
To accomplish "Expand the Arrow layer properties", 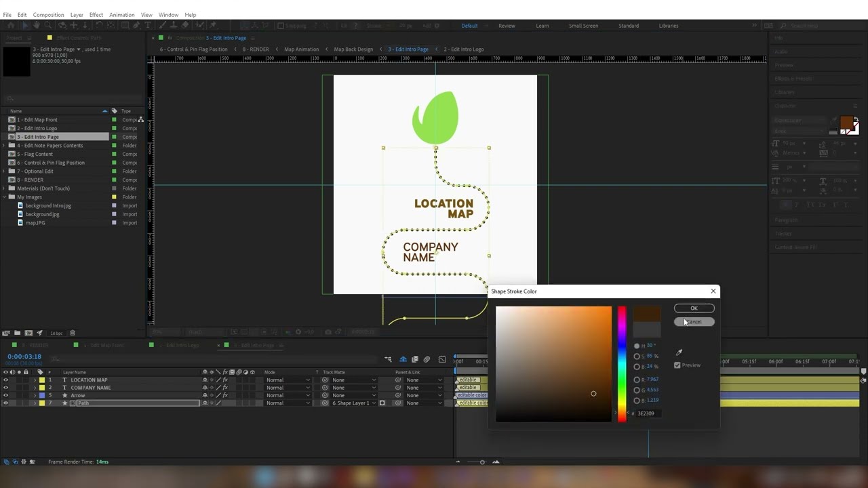I will point(35,395).
